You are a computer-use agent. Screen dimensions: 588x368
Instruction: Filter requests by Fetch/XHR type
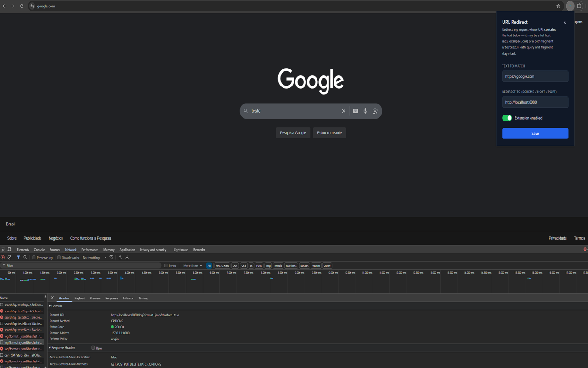222,266
